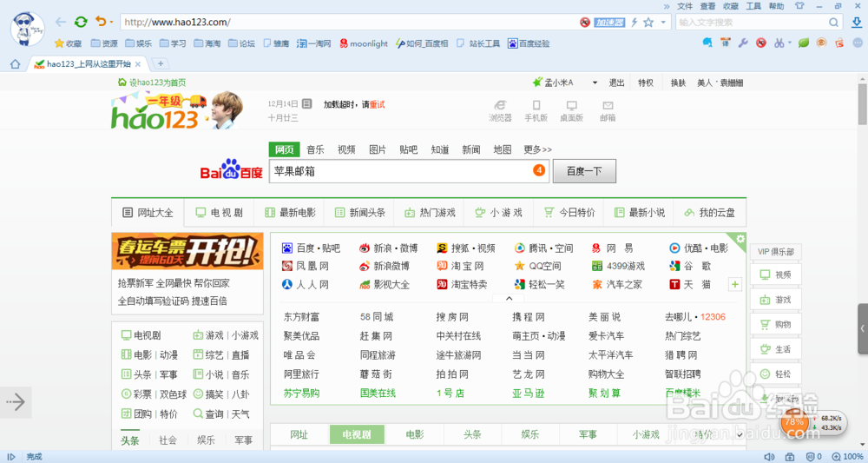Viewport: 868px width, 463px height.
Task: Click the orange 4 badge in search box
Action: (x=539, y=170)
